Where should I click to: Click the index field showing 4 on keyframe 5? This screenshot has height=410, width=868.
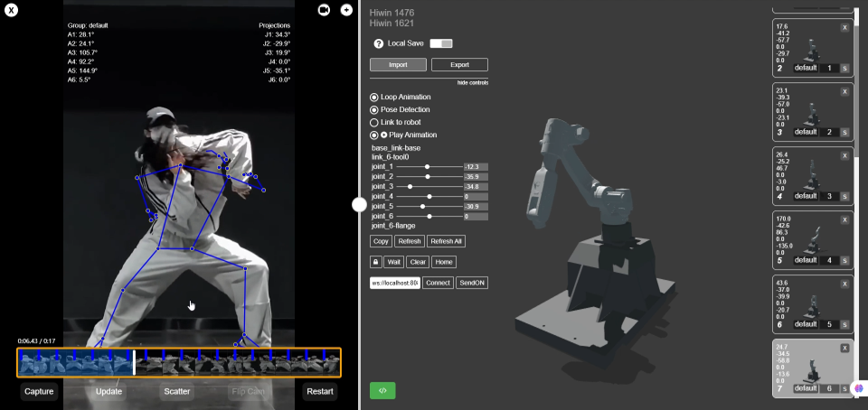click(829, 260)
